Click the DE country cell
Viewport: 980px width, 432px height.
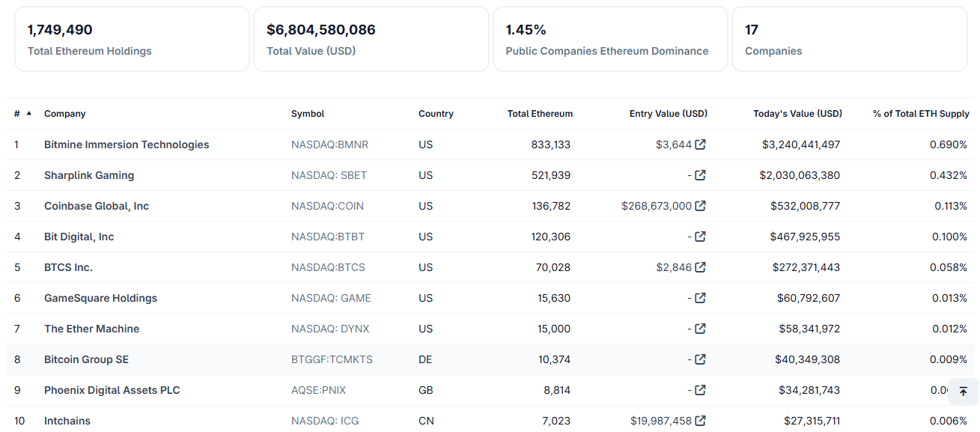(425, 359)
